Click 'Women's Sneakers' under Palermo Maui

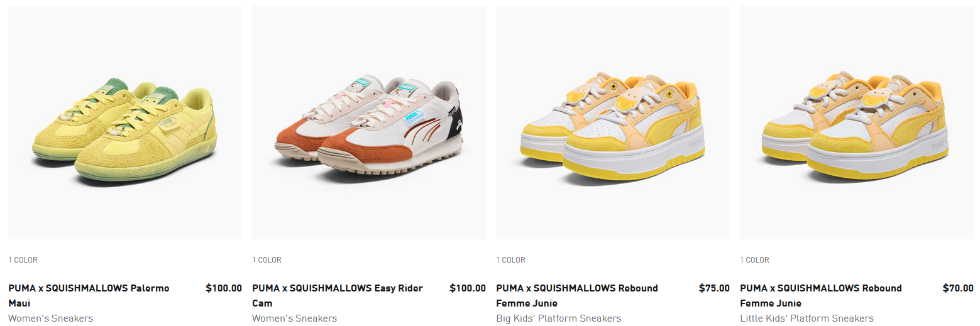pos(50,318)
